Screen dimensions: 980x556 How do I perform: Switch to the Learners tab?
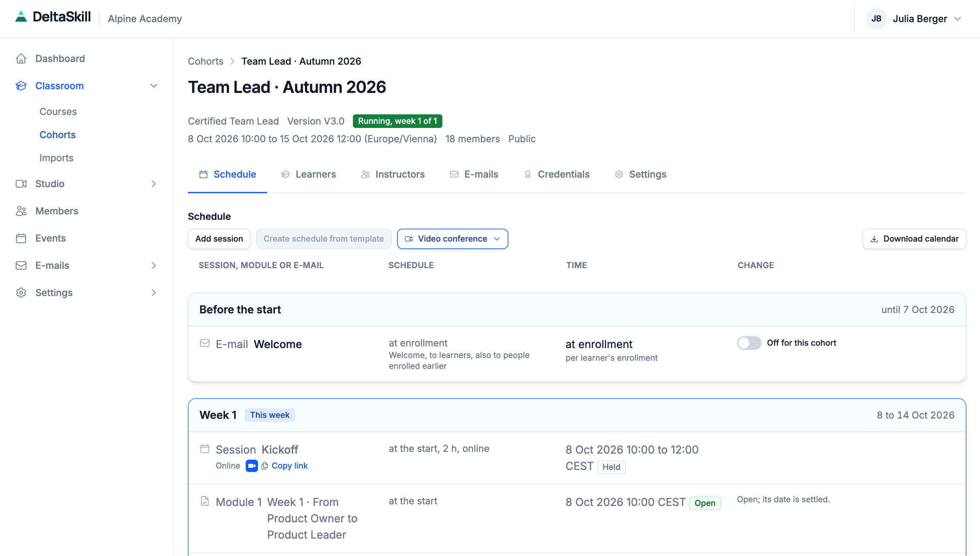click(309, 174)
